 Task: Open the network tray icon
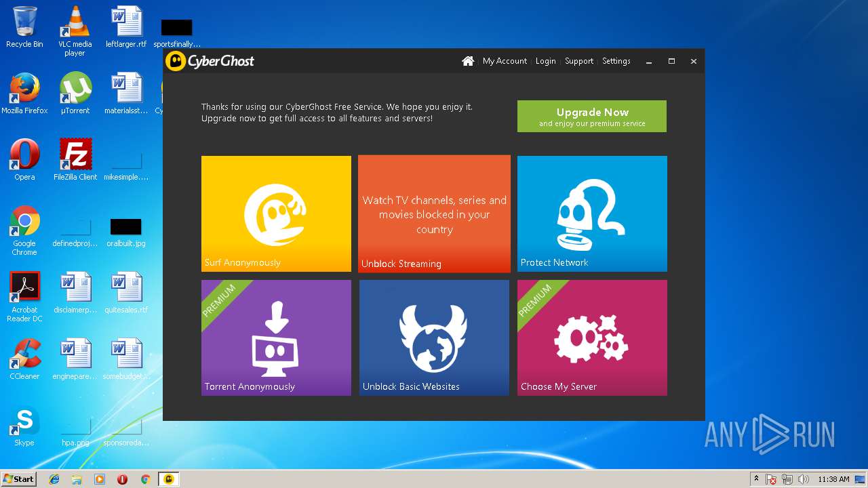pos(787,479)
